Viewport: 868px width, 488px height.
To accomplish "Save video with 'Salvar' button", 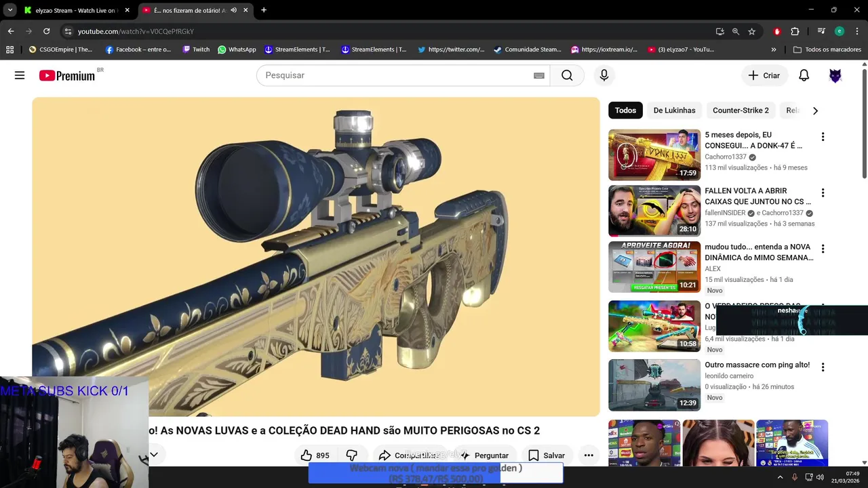I will click(x=547, y=455).
